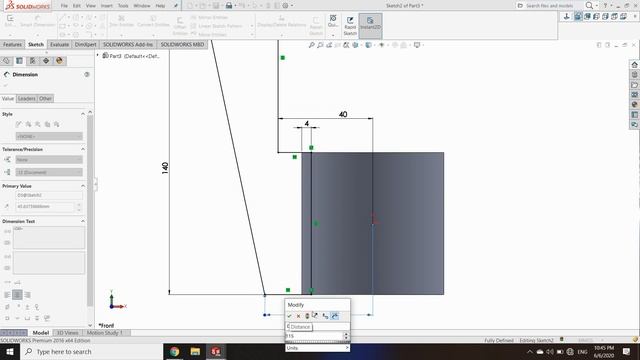The width and height of the screenshot is (640, 360).
Task: Open the Window menu
Action: tap(142, 6)
